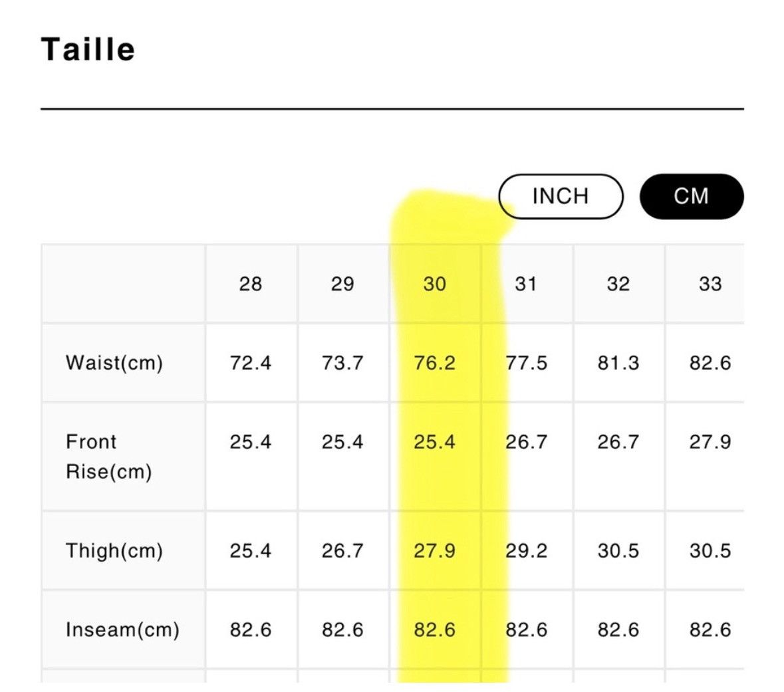
Task: Click the Taille heading
Action: click(88, 49)
